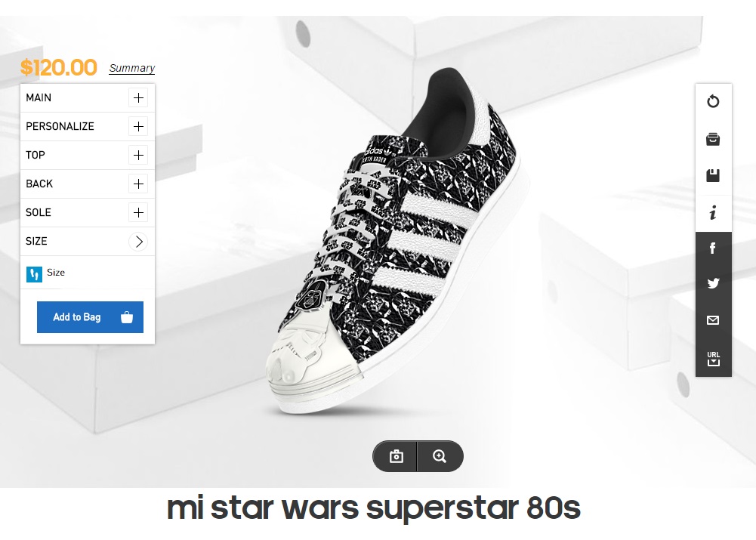Expand the MAIN section plus button
Image resolution: width=756 pixels, height=540 pixels.
tap(138, 97)
